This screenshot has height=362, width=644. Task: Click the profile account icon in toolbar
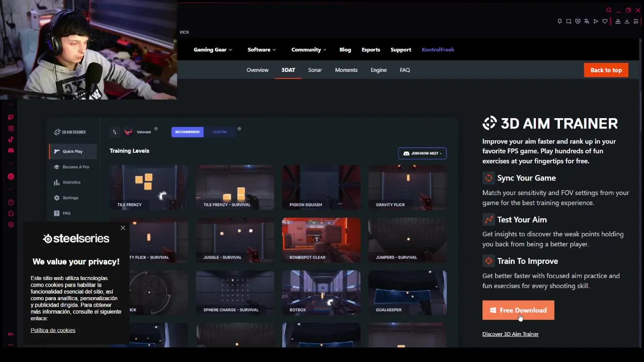pyautogui.click(x=618, y=21)
